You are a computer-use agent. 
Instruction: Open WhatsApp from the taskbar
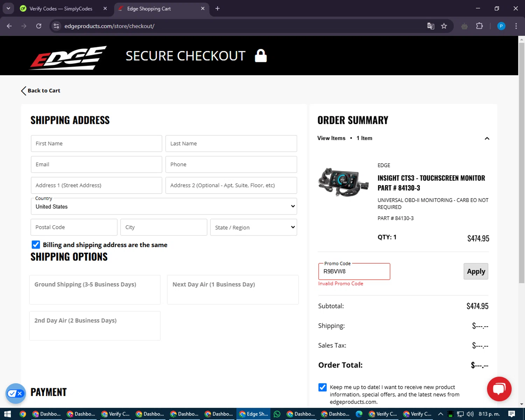click(277, 414)
